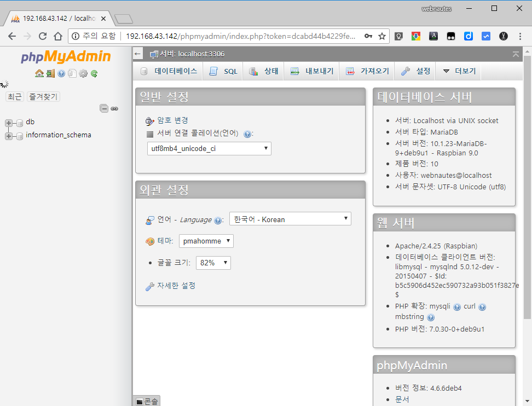
Task: Collapse all with the minus icon in sidebar
Action: click(x=104, y=108)
